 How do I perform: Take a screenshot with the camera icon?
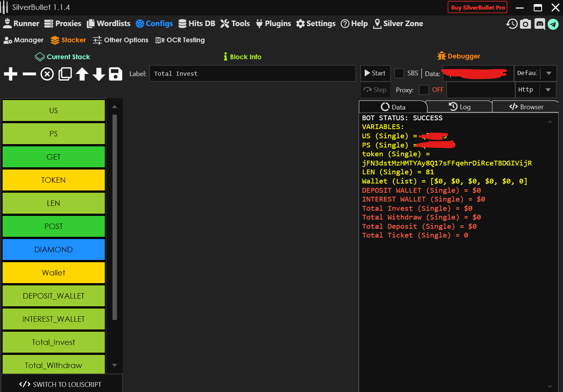click(525, 24)
